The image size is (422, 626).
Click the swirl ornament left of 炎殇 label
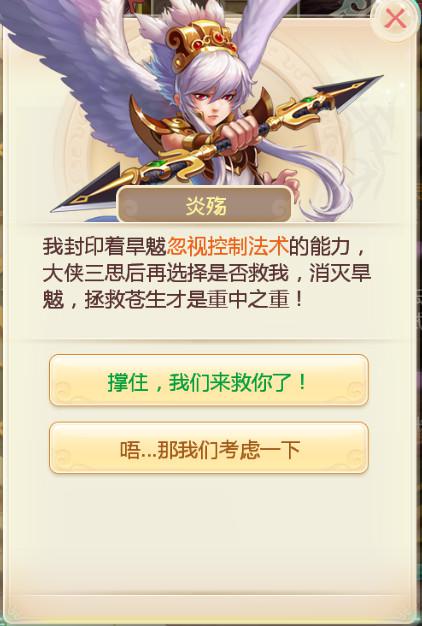(x=132, y=206)
